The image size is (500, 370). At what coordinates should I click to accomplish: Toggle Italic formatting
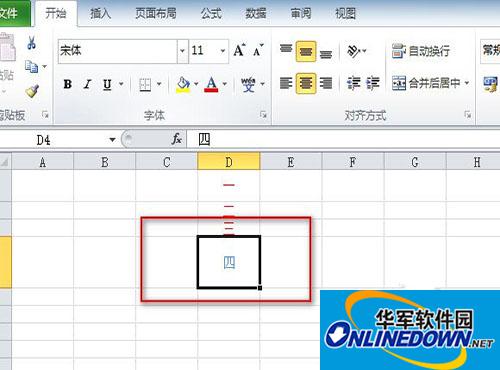[88, 84]
